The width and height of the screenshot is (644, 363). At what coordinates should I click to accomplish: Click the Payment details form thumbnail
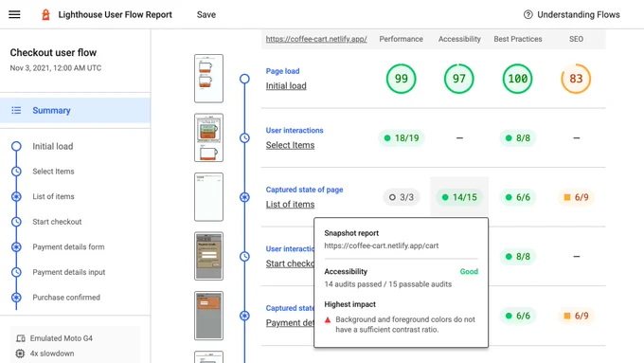[x=208, y=316]
